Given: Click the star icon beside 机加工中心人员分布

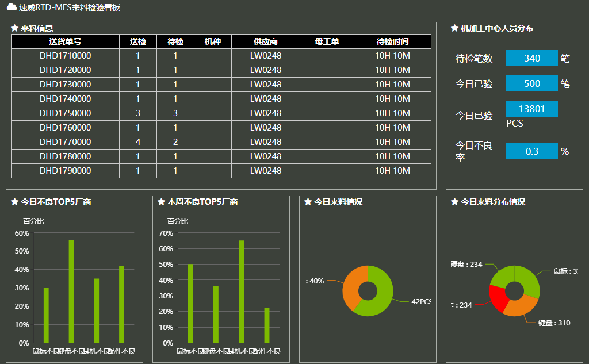Looking at the screenshot, I should tap(454, 28).
